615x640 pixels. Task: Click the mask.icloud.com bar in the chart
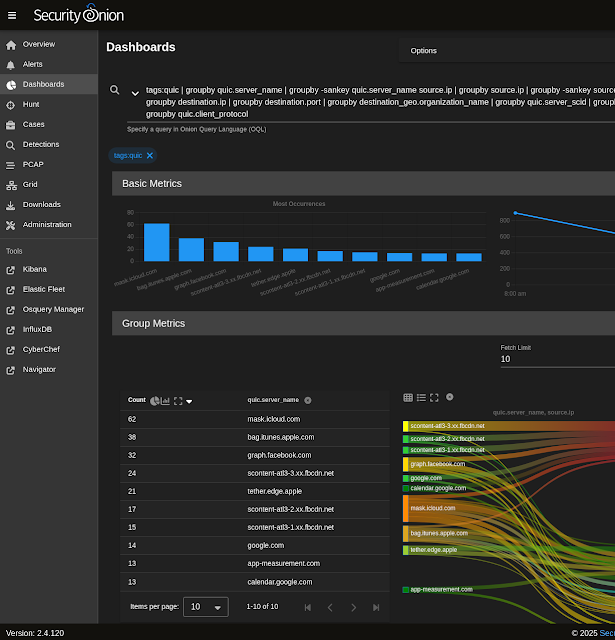(x=156, y=242)
